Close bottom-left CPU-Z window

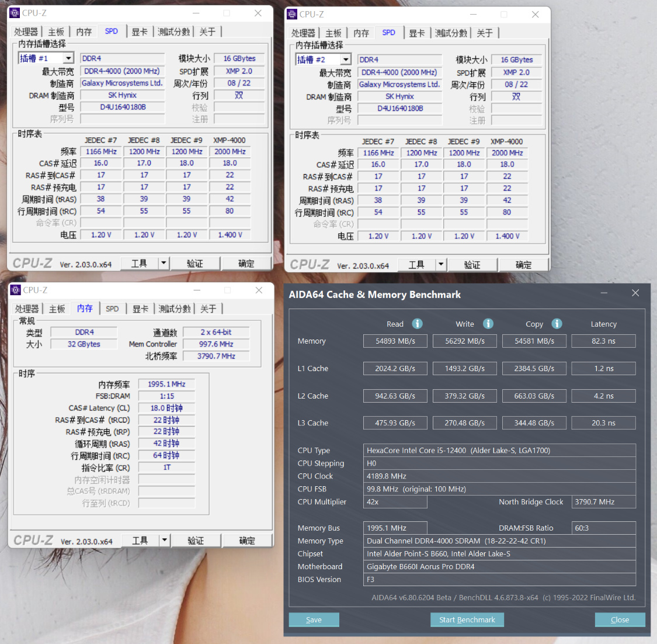259,290
